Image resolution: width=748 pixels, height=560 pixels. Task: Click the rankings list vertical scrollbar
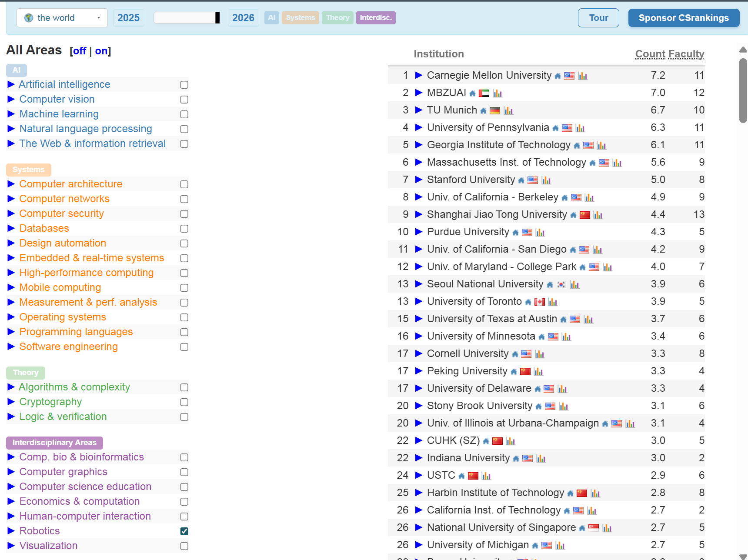coord(743,90)
